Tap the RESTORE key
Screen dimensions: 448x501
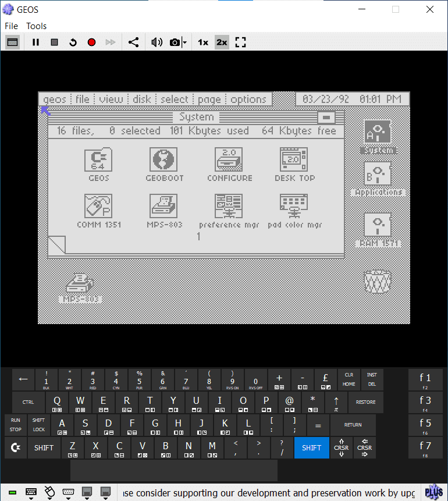click(365, 402)
